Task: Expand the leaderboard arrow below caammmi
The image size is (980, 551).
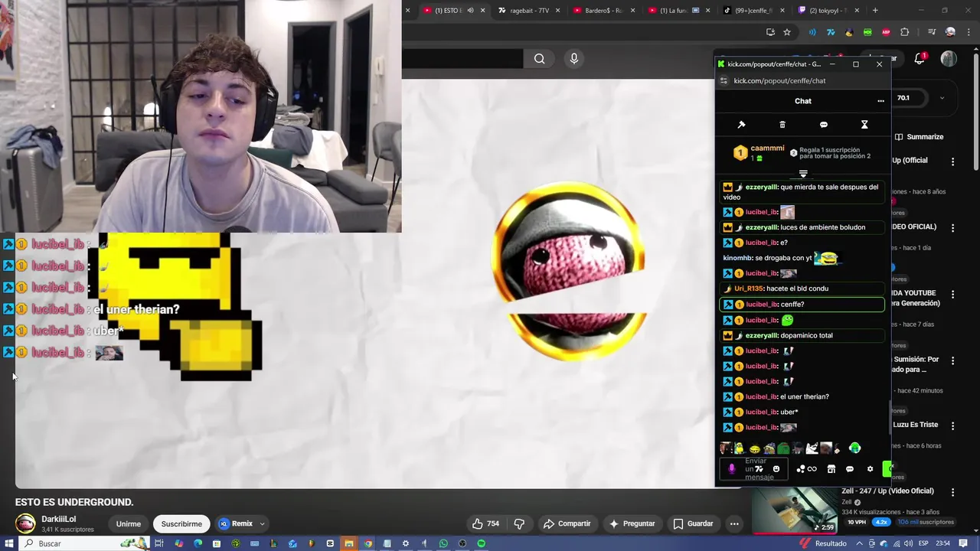Action: pyautogui.click(x=803, y=174)
